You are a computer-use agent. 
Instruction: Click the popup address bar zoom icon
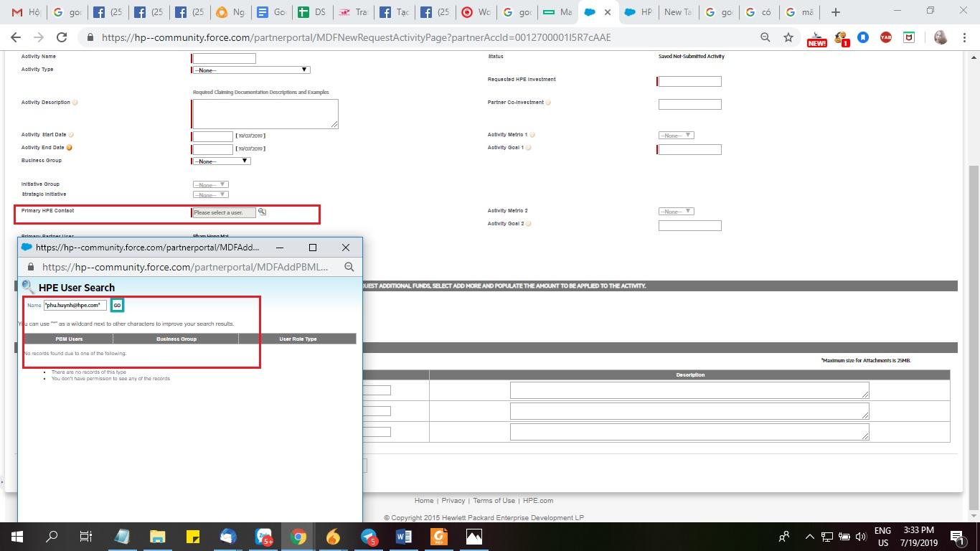(x=349, y=267)
